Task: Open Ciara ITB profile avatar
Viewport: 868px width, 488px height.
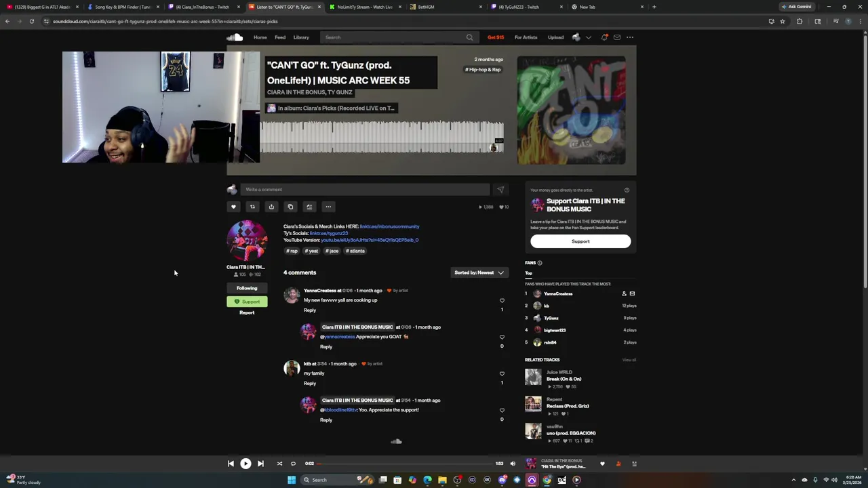Action: (x=247, y=241)
